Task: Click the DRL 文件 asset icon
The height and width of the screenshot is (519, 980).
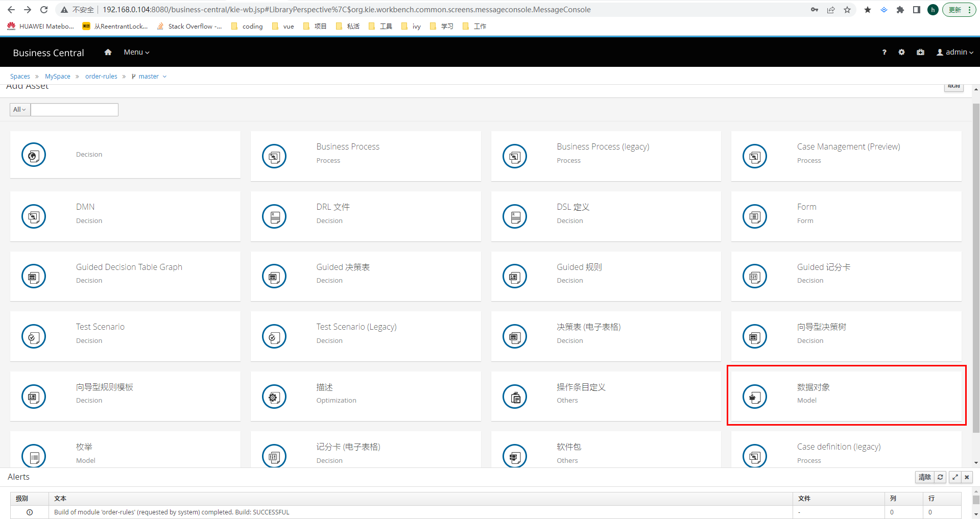Action: coord(274,216)
